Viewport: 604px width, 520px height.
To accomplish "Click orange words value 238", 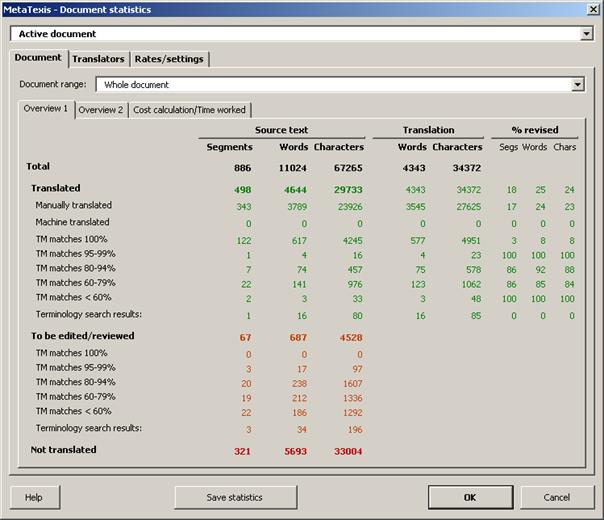I will (299, 384).
